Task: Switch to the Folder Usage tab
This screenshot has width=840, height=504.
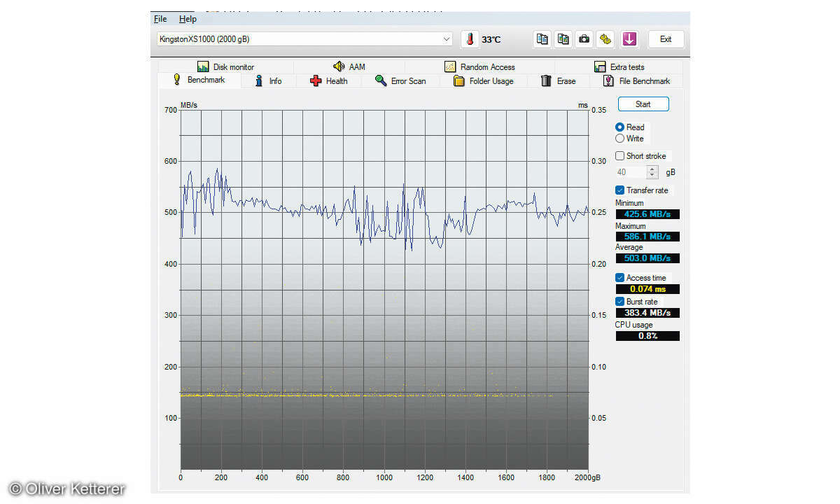Action: (x=483, y=81)
